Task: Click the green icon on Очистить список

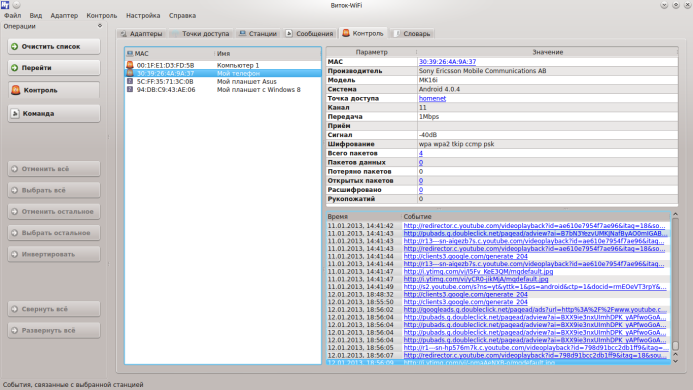Action: point(15,46)
